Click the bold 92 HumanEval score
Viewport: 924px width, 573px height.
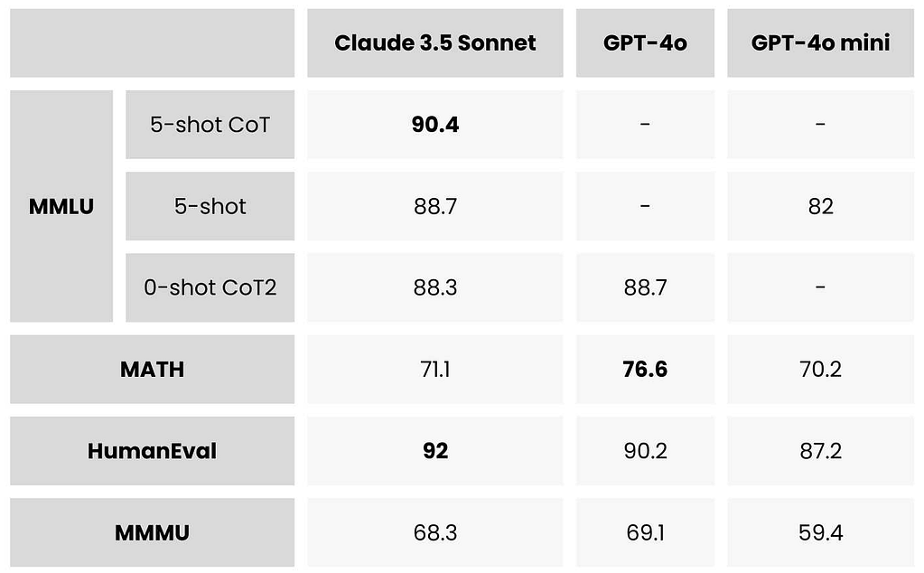click(x=434, y=450)
